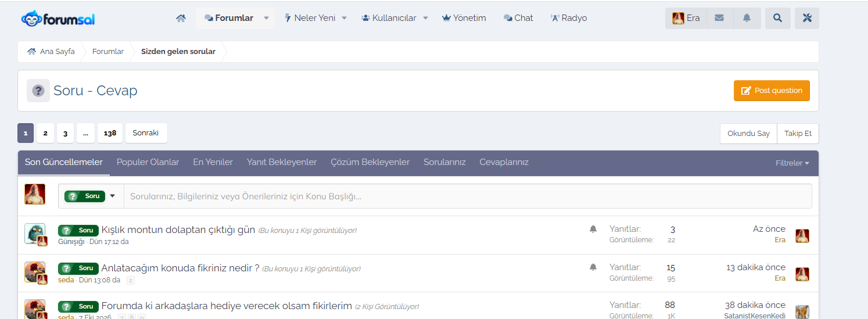The height and width of the screenshot is (319, 868).
Task: Switch to the Yanıt Bekleyenler tab
Action: click(282, 163)
